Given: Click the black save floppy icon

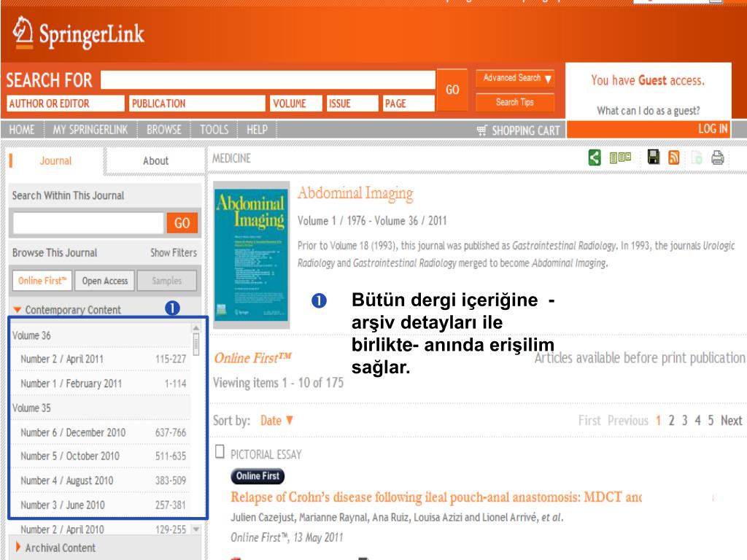Looking at the screenshot, I should tap(654, 157).
